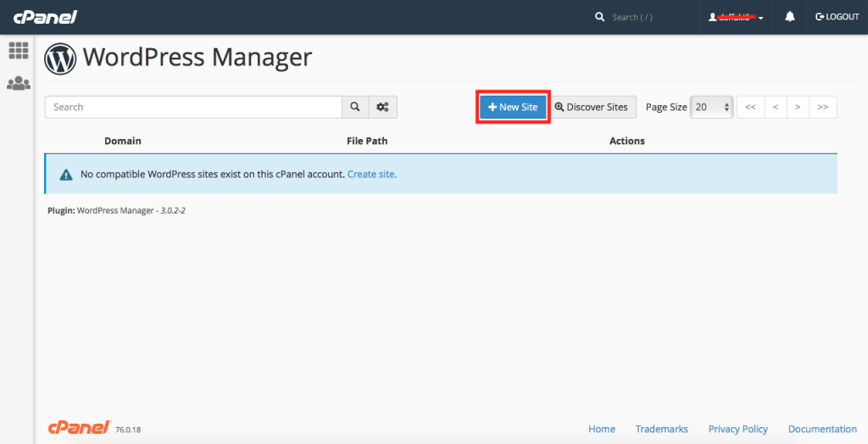Open the notifications bell
The image size is (868, 444).
(x=790, y=17)
